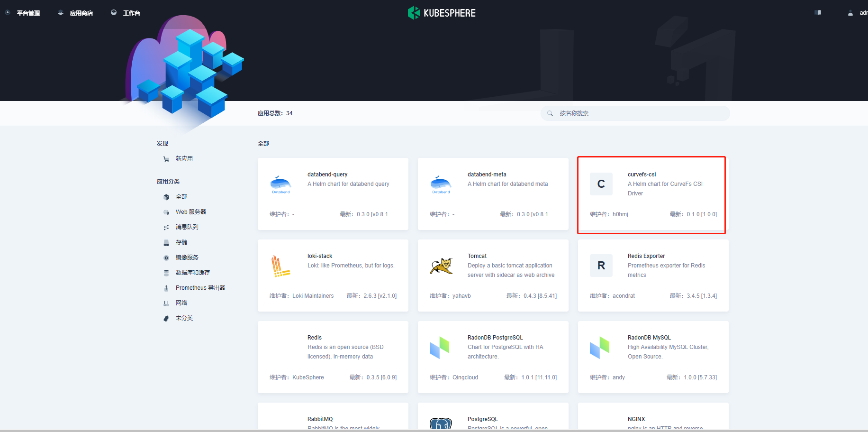Viewport: 868px width, 432px height.
Task: Open the databend-meta app title
Action: [487, 175]
